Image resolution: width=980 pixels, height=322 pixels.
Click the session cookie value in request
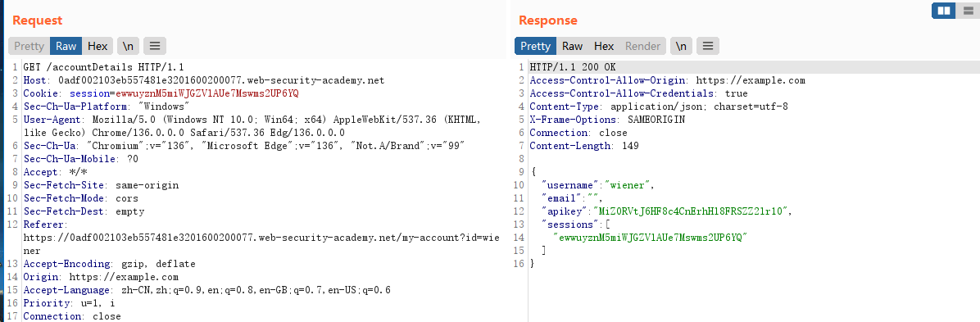207,93
